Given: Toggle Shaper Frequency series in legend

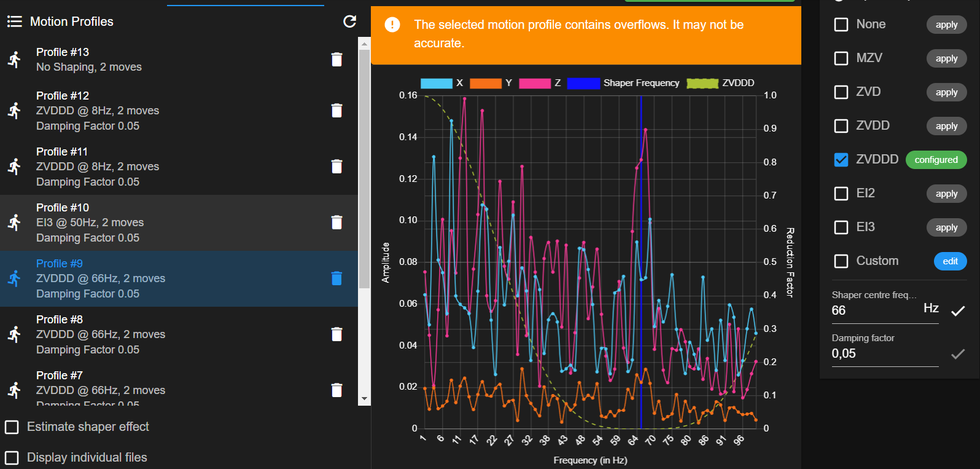Looking at the screenshot, I should (x=623, y=83).
